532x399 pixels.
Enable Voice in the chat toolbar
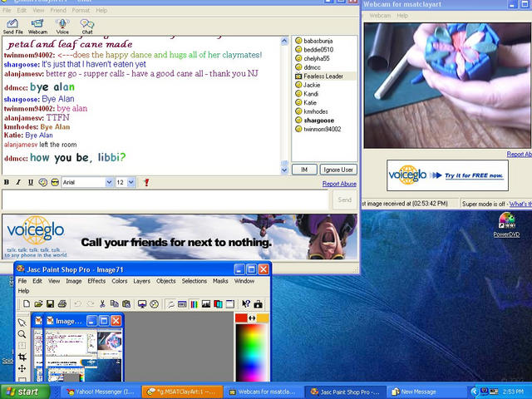tap(62, 27)
